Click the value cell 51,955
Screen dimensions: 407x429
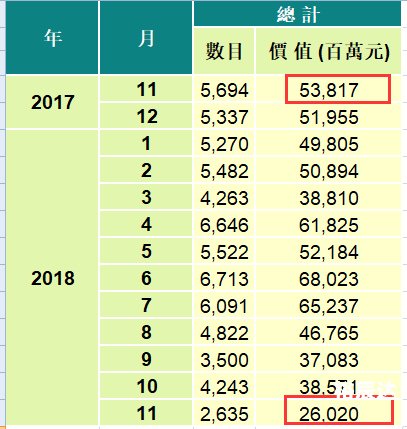coord(328,116)
